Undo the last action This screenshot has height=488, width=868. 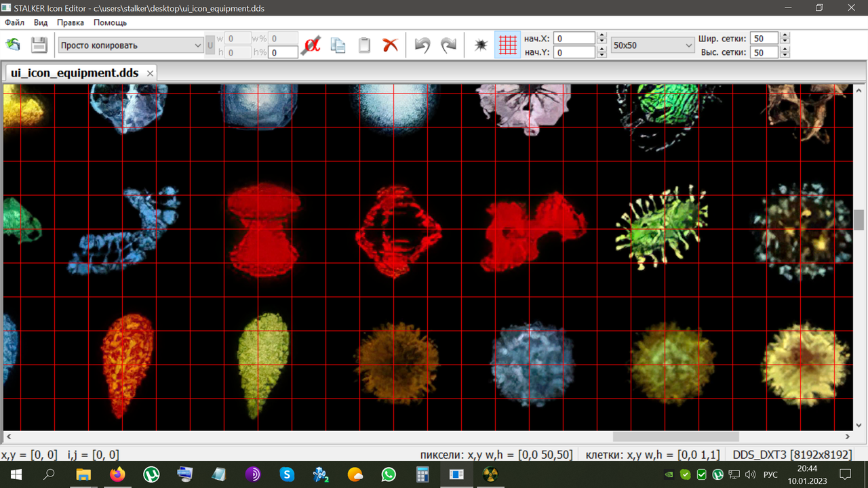pyautogui.click(x=422, y=45)
